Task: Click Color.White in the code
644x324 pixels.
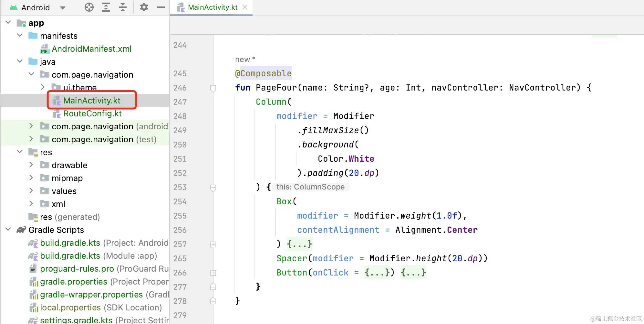Action: click(x=346, y=159)
